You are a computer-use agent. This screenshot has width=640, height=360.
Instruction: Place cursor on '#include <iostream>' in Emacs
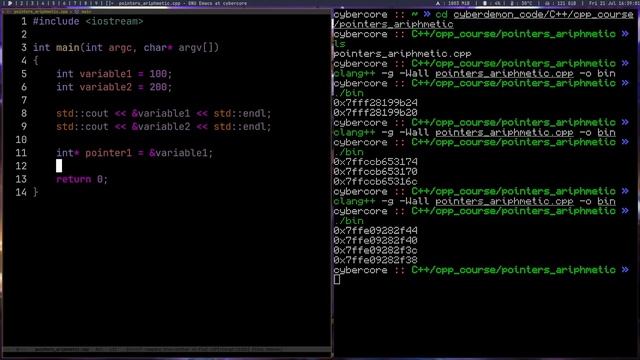tap(88, 21)
